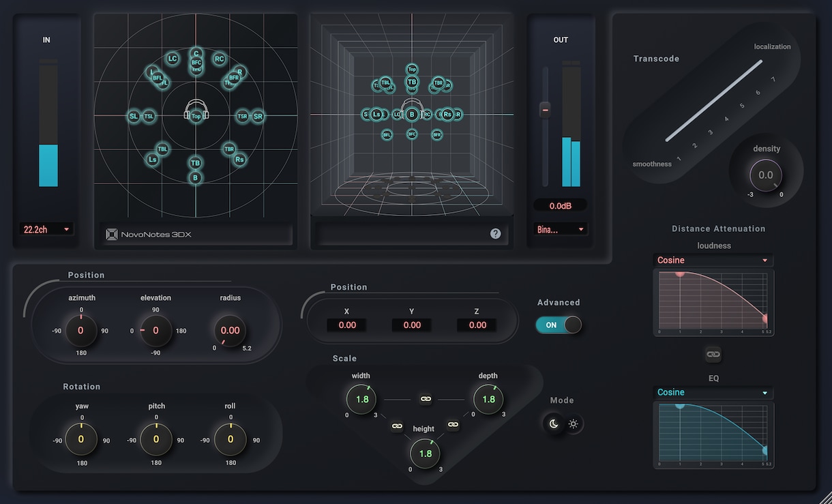The width and height of the screenshot is (832, 504).
Task: Select the TSL speaker in top view
Action: pos(149,117)
